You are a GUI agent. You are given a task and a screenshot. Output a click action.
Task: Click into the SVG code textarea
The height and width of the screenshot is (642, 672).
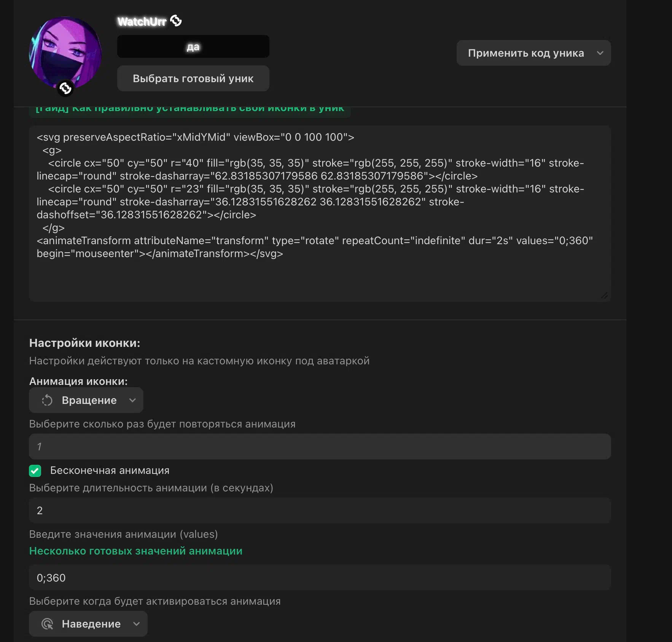[x=320, y=213]
